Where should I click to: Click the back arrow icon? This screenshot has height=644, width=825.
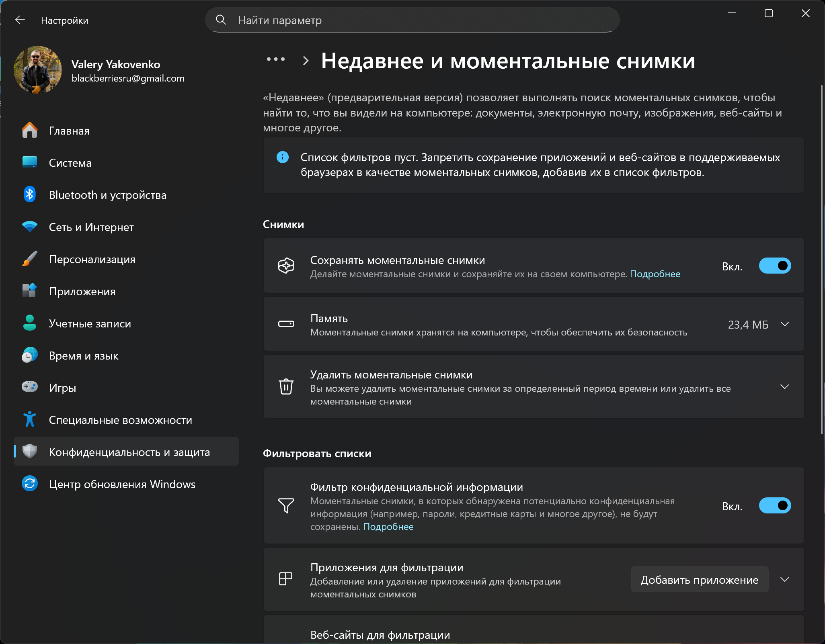[x=20, y=20]
